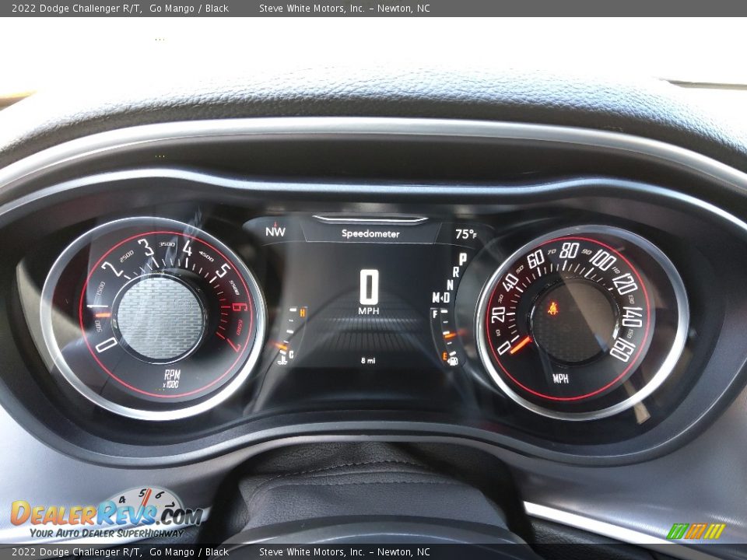Click the 60 mark on the analog speedometer
The height and width of the screenshot is (560, 747).
535,260
